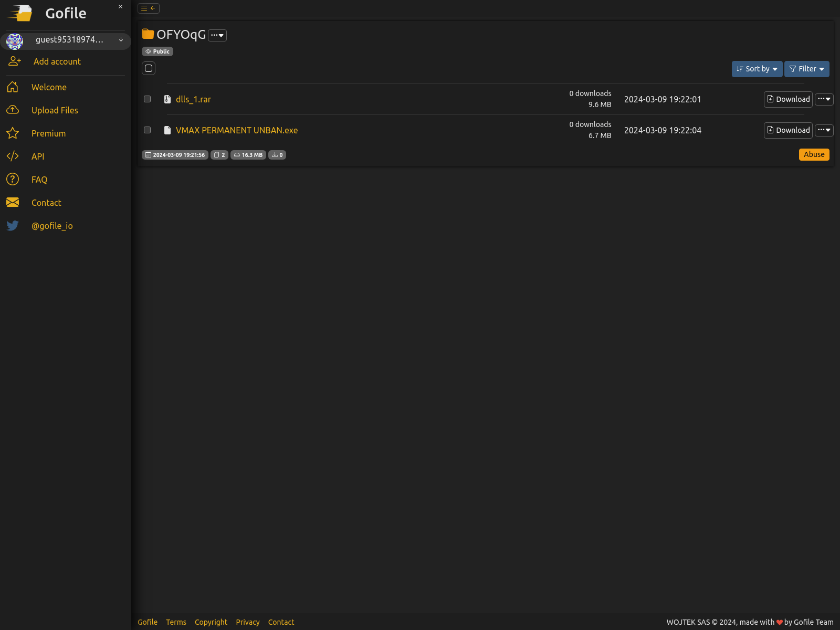Open the Gofile footer link
840x630 pixels.
(148, 622)
